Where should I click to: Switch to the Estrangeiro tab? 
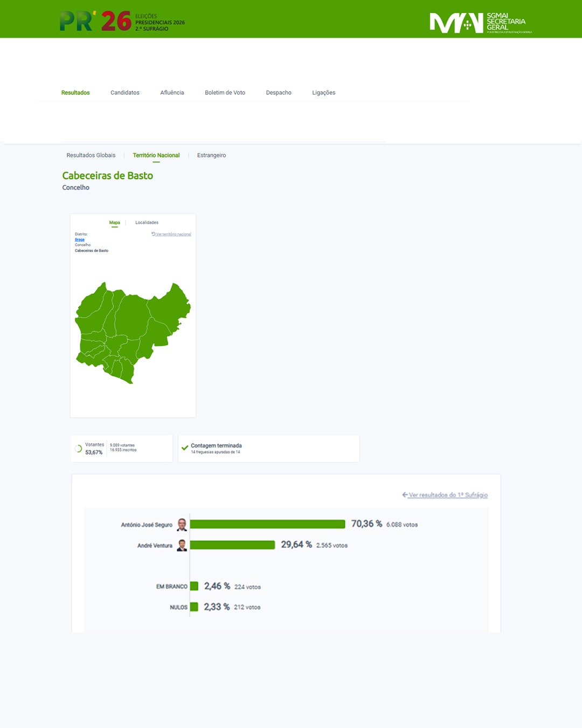[211, 155]
